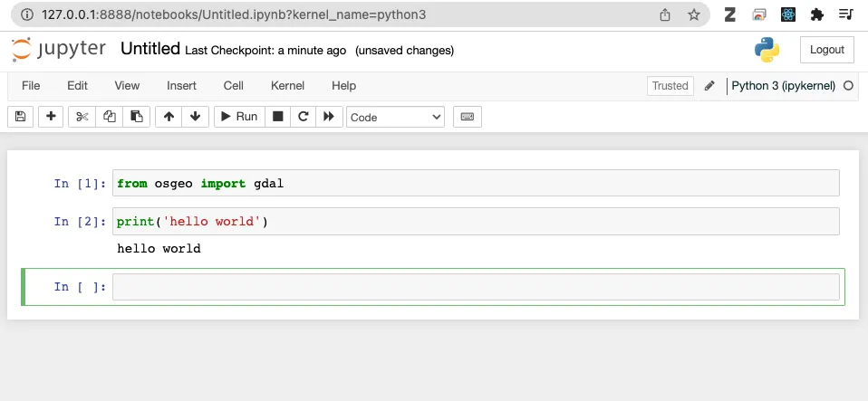Restart the kernel with circular arrow
Screen dimensions: 868x401
tap(303, 117)
